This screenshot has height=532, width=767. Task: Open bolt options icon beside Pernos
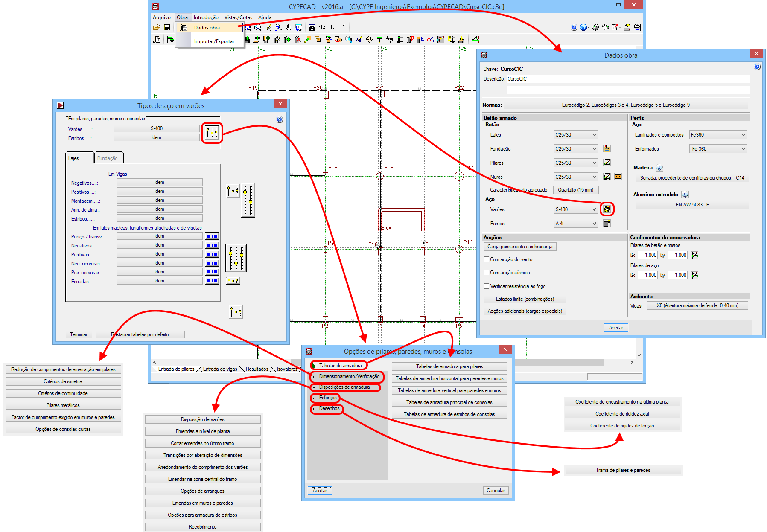607,223
